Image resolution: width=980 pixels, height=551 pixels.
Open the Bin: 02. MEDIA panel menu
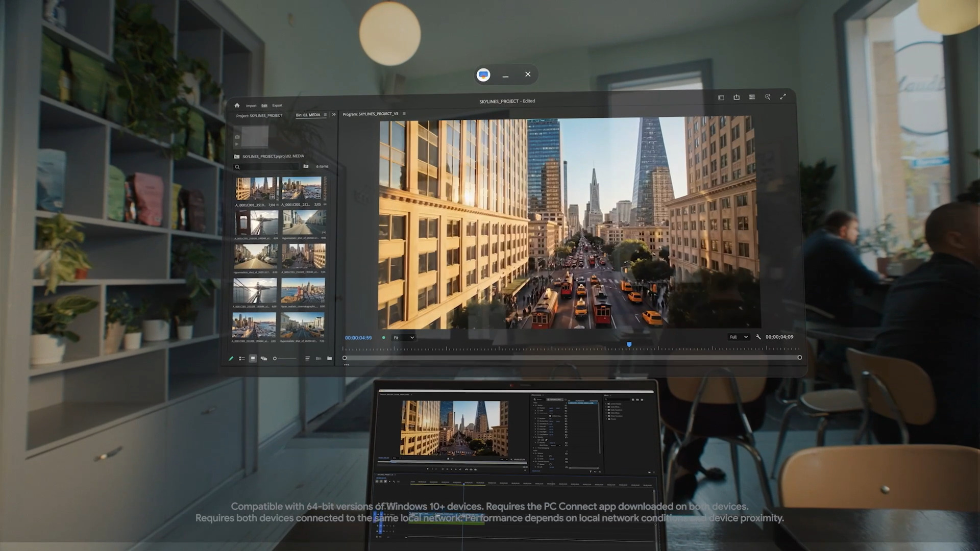pos(325,115)
